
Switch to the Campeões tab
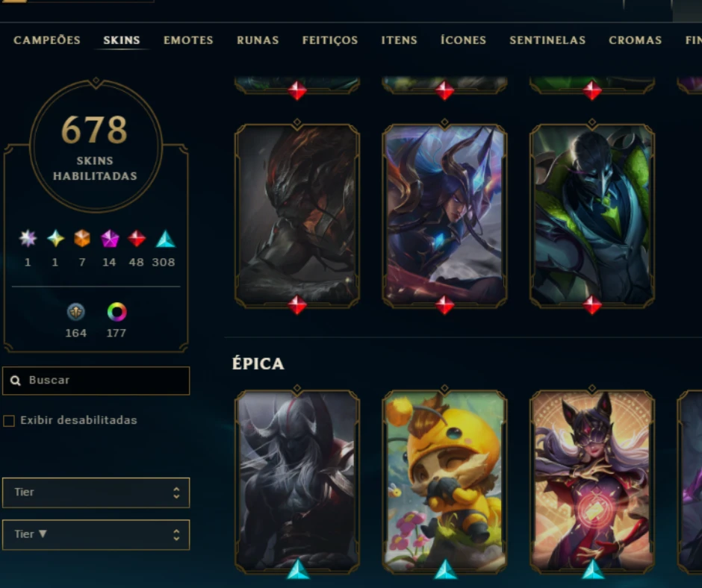[x=47, y=40]
